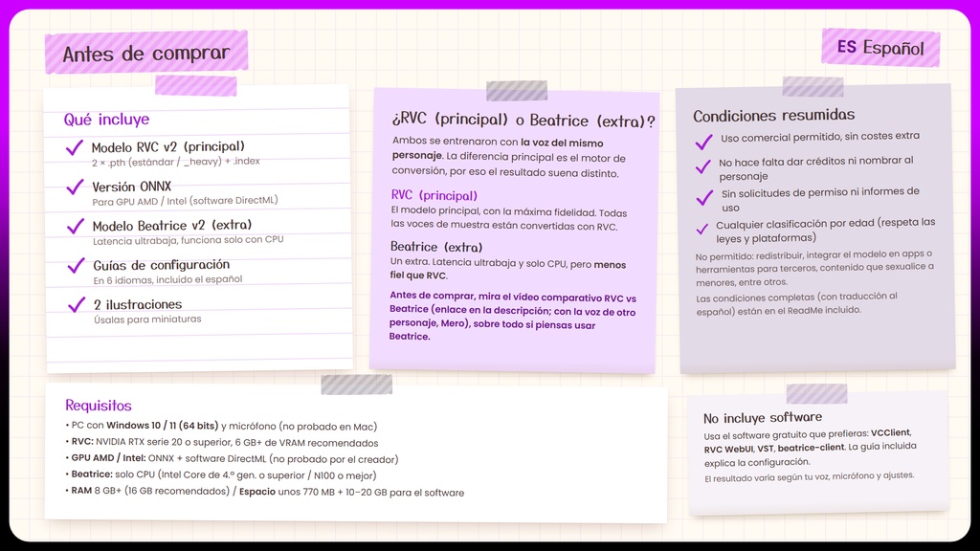The width and height of the screenshot is (980, 551).
Task: Select the checkmark next to No hace falta dar créditos
Action: 703,166
